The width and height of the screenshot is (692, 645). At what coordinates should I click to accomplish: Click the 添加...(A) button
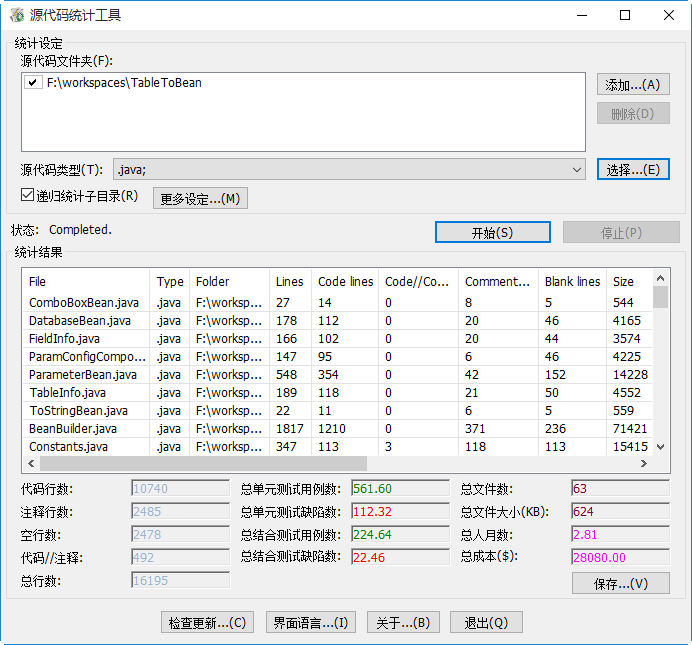pos(633,84)
